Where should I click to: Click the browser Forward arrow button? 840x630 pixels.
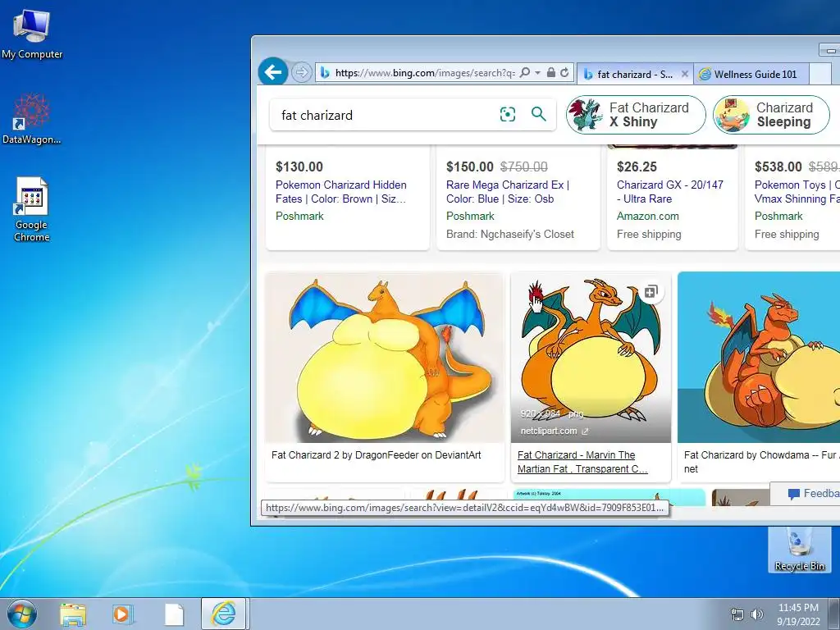click(302, 72)
